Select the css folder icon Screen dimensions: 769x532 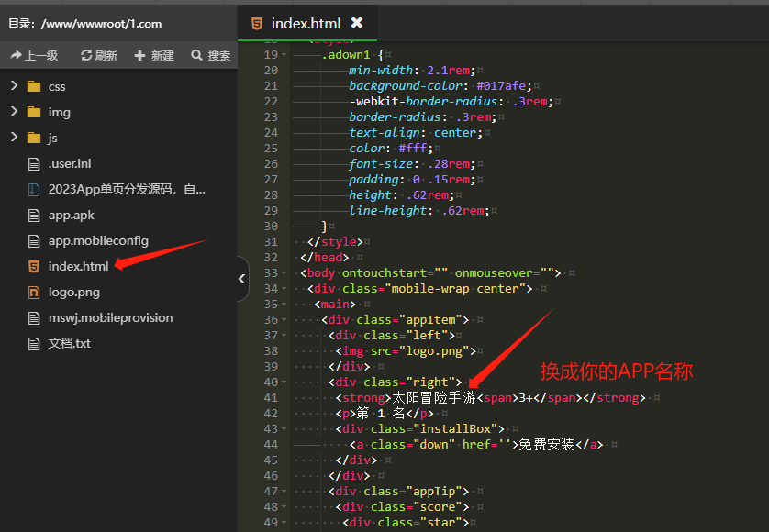[x=34, y=87]
